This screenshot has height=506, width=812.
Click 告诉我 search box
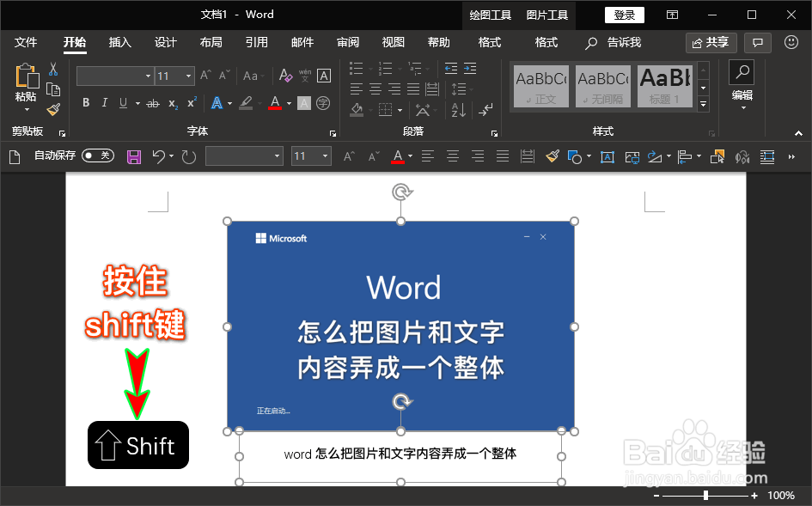pos(614,42)
